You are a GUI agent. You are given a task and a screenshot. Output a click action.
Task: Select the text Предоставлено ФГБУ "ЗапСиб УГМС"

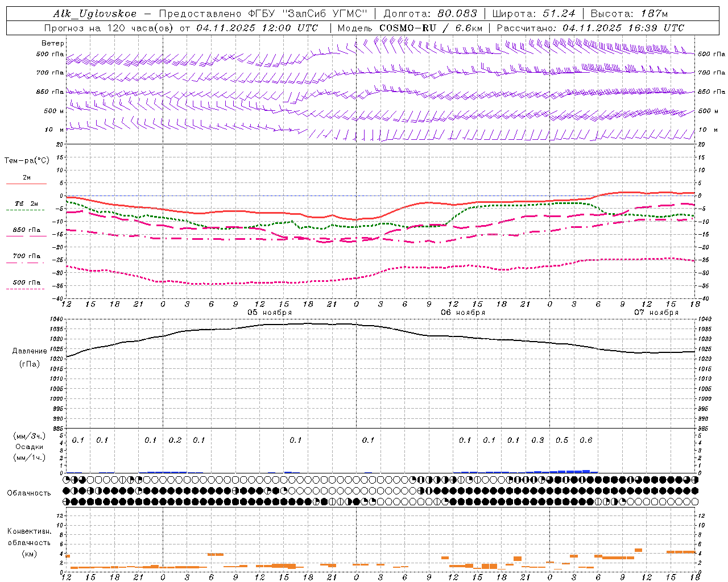pyautogui.click(x=263, y=14)
